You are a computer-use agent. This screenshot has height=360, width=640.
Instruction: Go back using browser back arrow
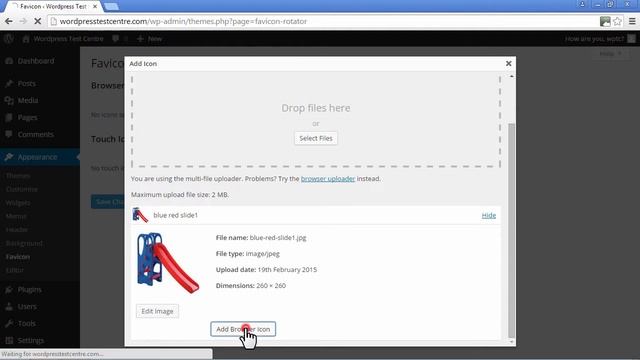(x=9, y=21)
